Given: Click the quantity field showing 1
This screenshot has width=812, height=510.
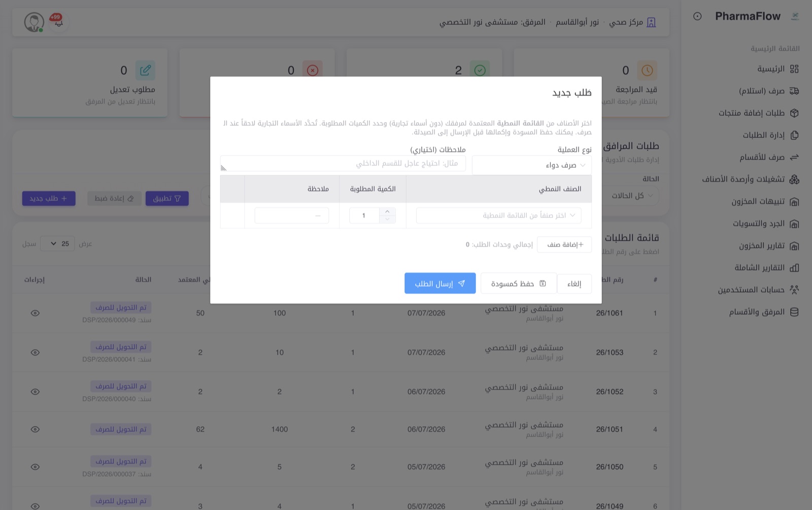Looking at the screenshot, I should 364,215.
